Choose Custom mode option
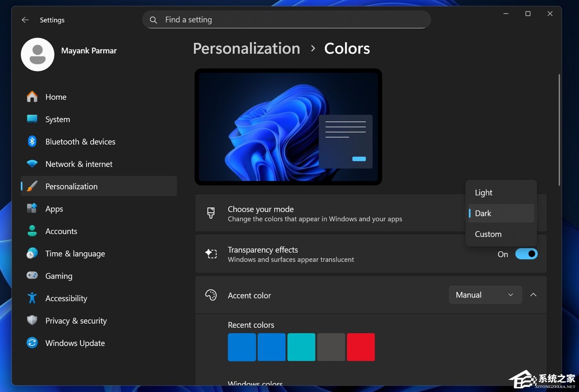Screen dimensions: 579x392 (488, 234)
